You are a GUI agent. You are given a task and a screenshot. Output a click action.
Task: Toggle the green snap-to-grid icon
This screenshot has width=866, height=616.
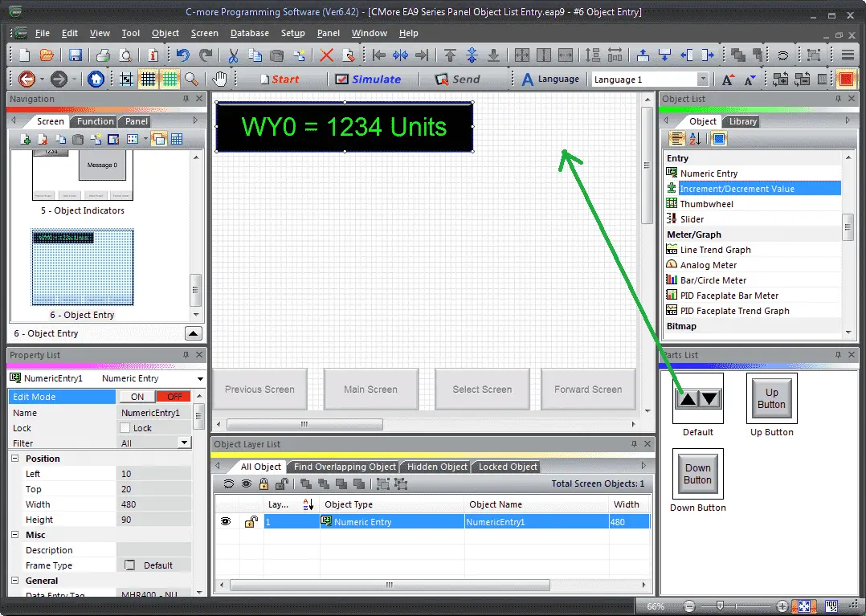pos(170,79)
